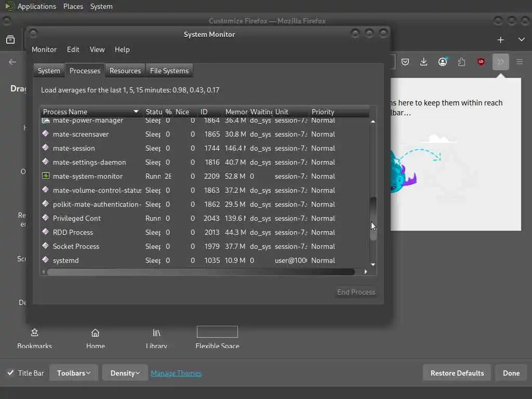Select the Bookmarks customize item
532x399 pixels.
click(x=34, y=339)
